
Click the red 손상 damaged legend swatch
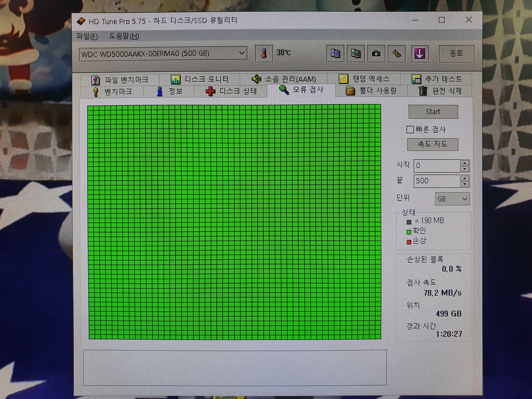[409, 242]
